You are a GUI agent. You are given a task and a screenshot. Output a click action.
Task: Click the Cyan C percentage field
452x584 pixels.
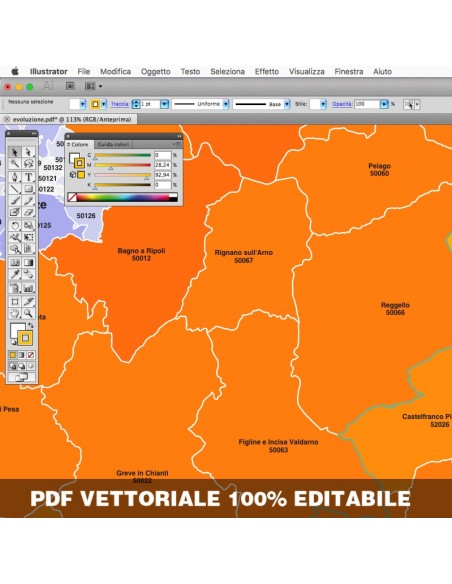163,155
